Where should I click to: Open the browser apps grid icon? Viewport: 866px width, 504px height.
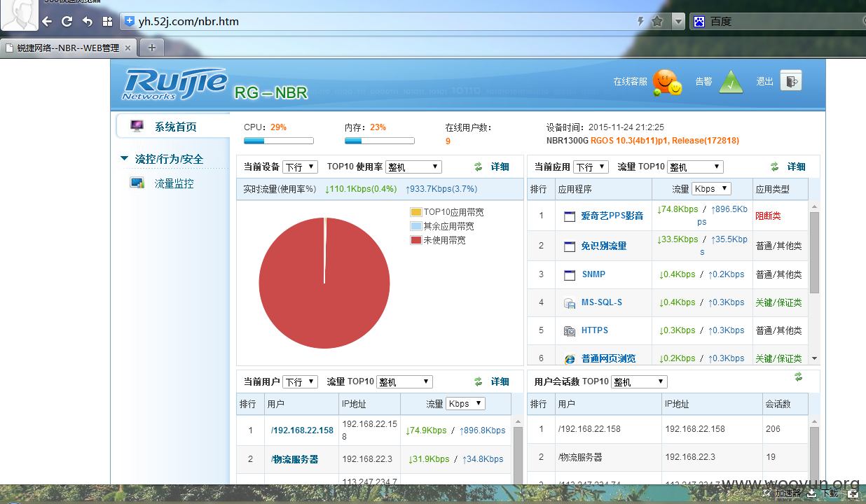[x=107, y=21]
